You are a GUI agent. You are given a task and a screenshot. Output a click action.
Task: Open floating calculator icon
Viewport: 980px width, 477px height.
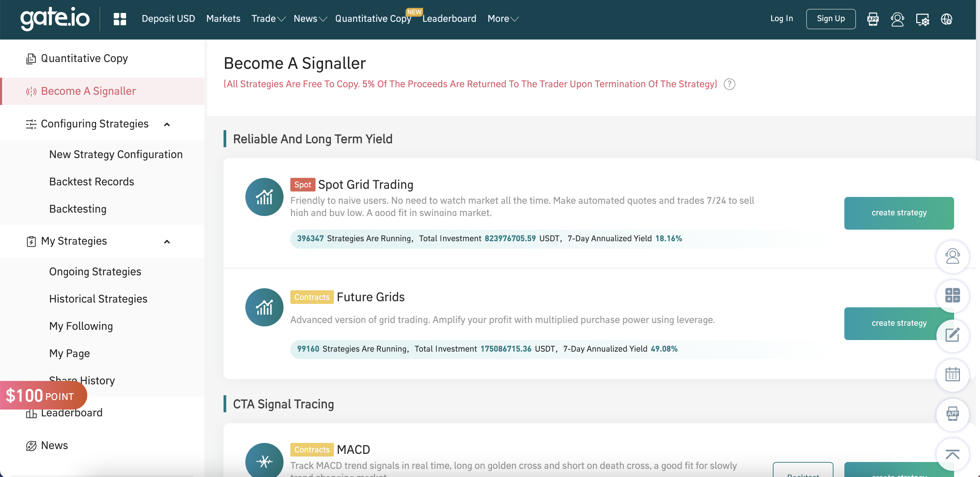point(953,296)
